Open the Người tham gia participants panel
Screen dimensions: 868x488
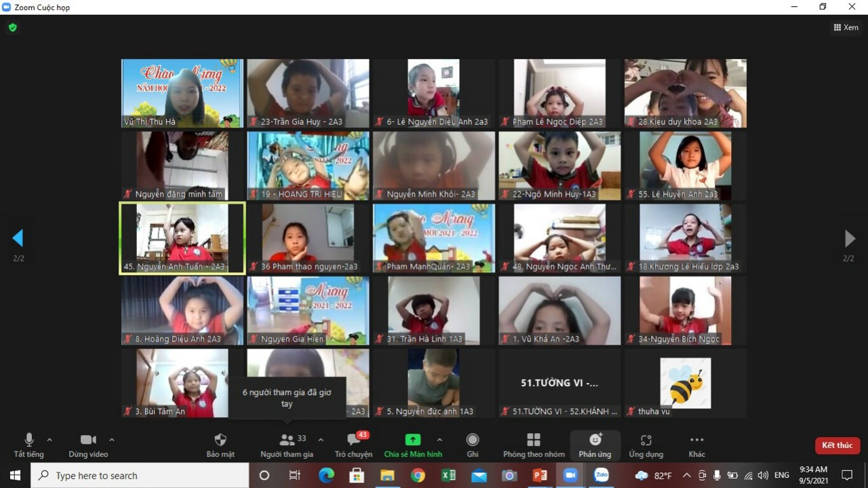287,440
